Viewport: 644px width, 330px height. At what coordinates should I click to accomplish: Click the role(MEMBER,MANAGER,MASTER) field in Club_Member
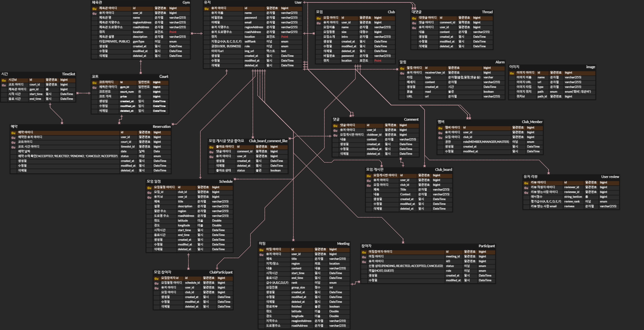(486, 142)
